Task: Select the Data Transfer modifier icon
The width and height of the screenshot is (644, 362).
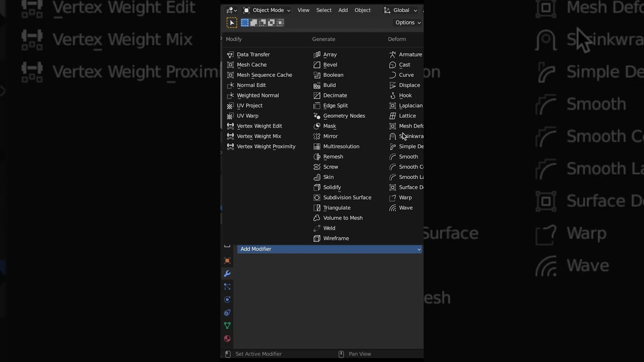Action: (x=230, y=54)
